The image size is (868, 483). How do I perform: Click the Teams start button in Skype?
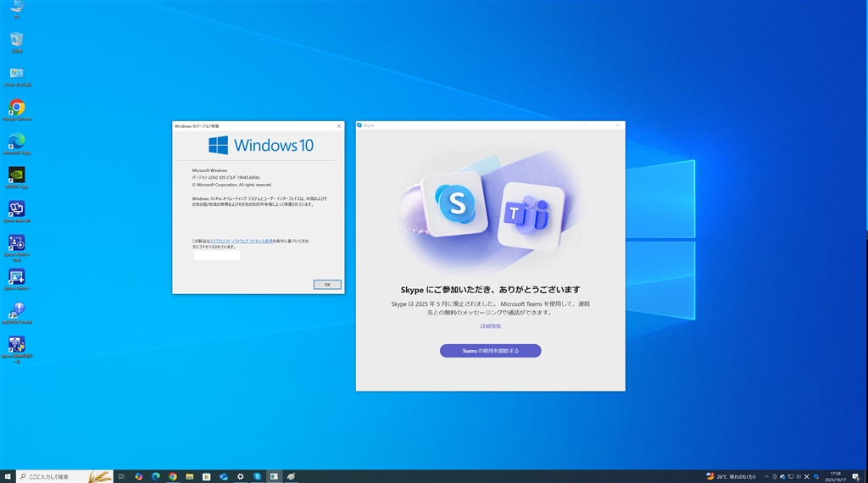pyautogui.click(x=491, y=351)
